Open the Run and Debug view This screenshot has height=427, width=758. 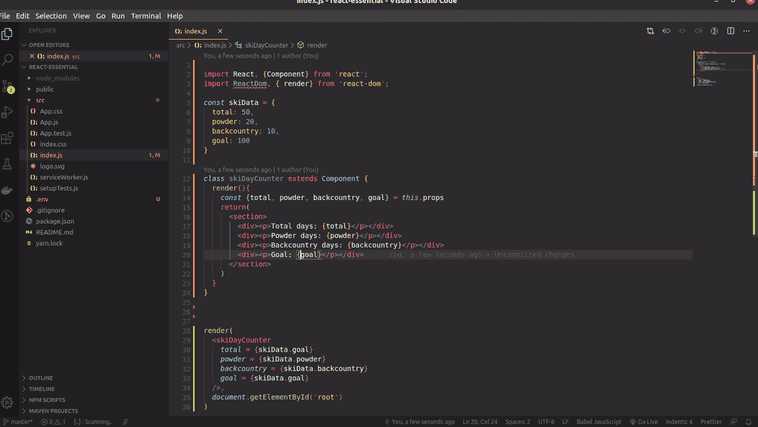[x=7, y=112]
